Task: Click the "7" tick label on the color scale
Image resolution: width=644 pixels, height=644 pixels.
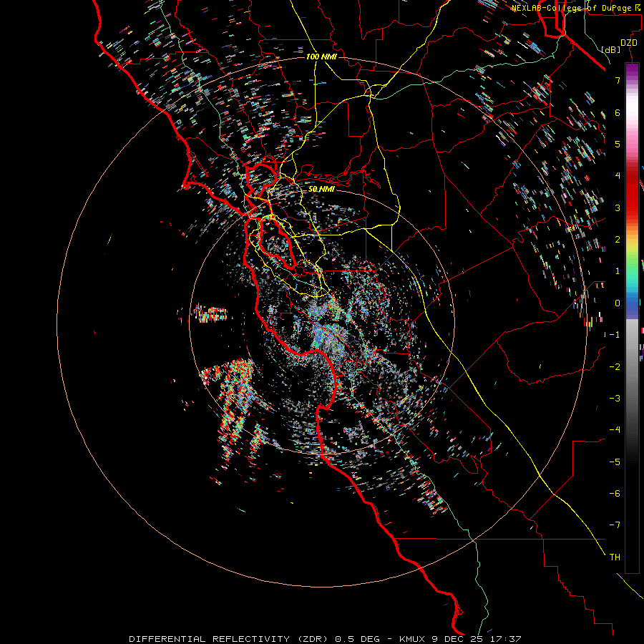Action: (618, 80)
